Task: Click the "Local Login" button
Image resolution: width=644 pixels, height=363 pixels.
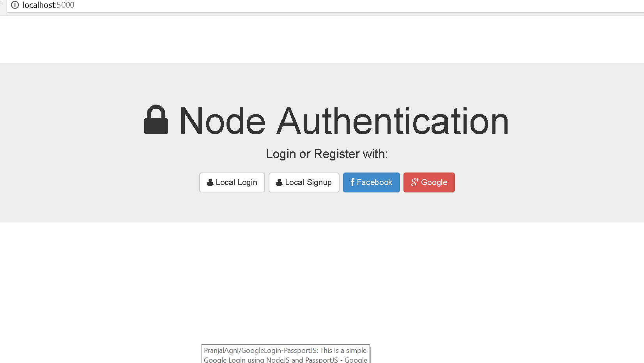Action: coord(232,182)
